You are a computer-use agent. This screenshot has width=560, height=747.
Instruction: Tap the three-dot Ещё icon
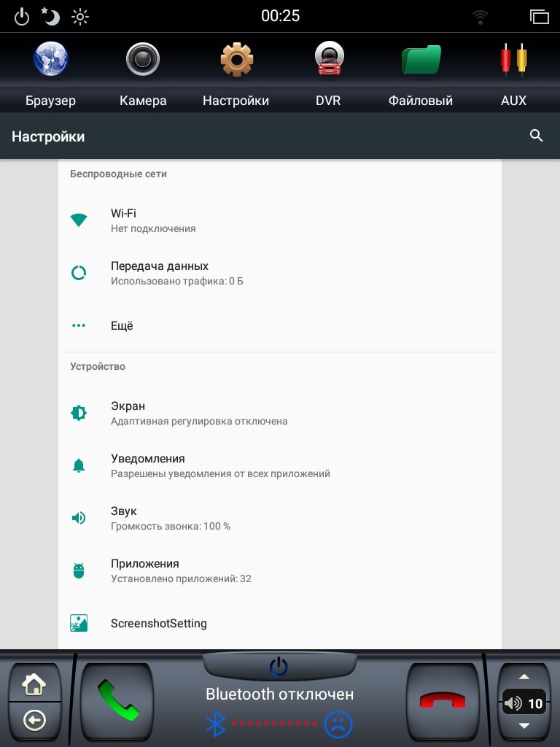pos(79,325)
